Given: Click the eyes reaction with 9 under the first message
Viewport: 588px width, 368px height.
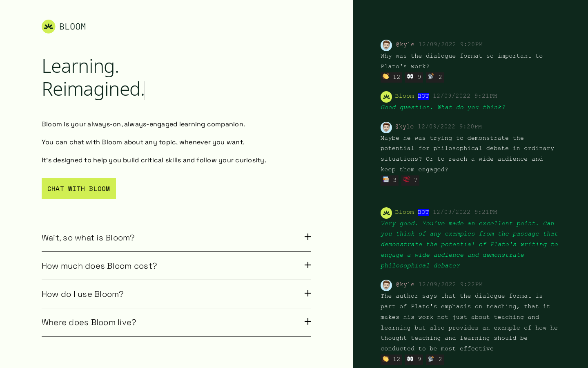Looking at the screenshot, I should pos(414,77).
